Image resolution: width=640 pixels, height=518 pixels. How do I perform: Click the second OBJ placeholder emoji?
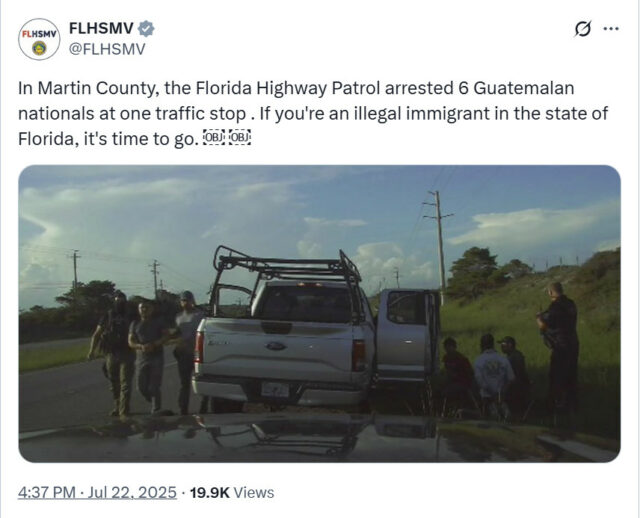click(x=240, y=138)
